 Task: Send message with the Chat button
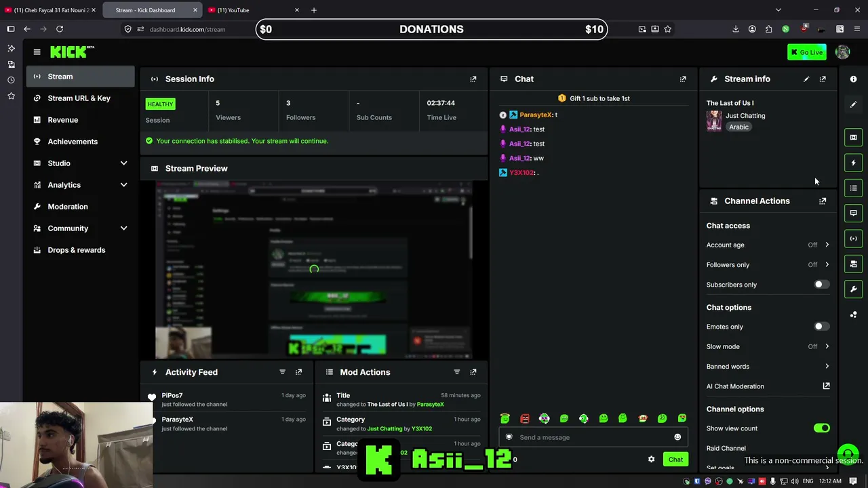[675, 460]
